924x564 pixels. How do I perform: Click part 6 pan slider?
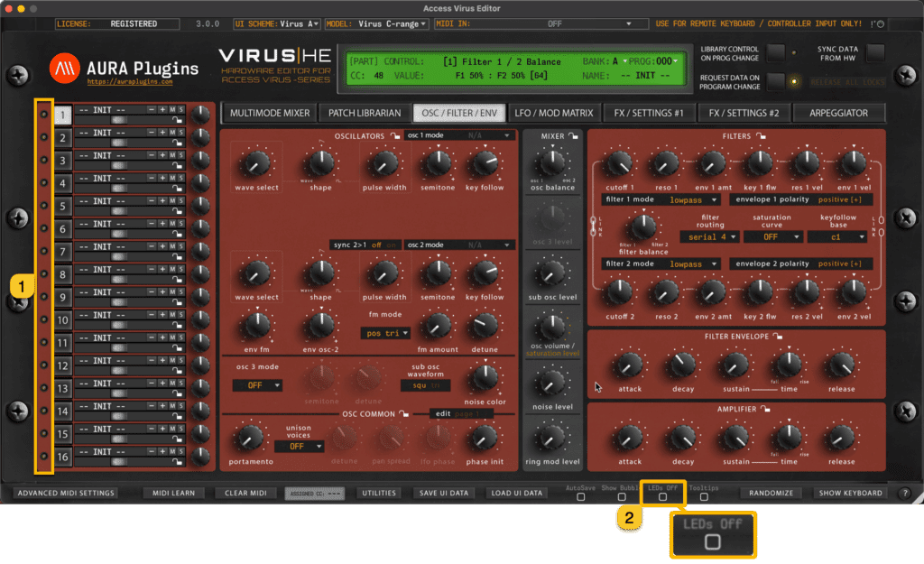coord(120,234)
